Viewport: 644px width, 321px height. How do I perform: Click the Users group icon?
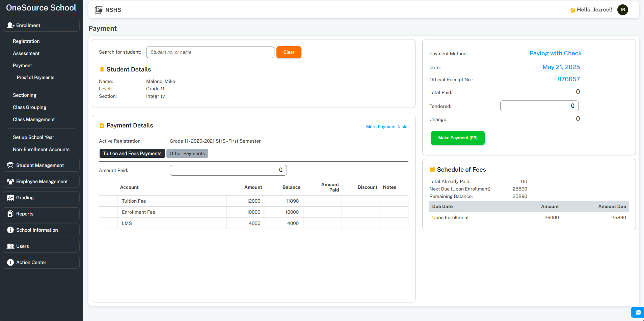pyautogui.click(x=10, y=246)
